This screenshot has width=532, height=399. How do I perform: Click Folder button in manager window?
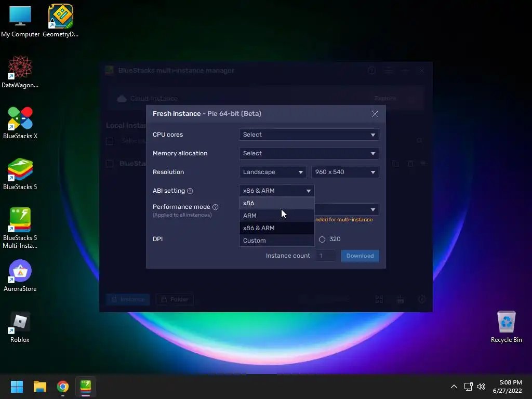[x=175, y=299]
